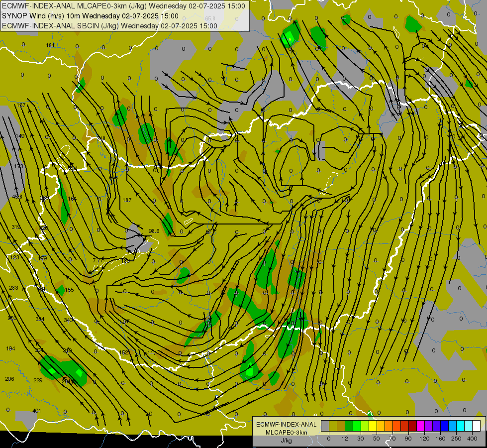Click the map value 181

[50, 45]
